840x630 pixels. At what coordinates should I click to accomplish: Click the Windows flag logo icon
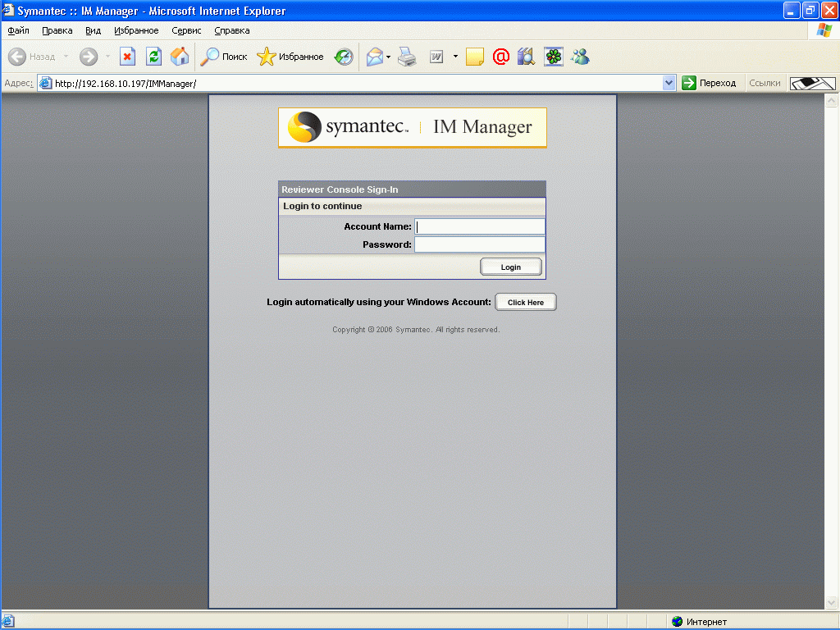pos(824,30)
